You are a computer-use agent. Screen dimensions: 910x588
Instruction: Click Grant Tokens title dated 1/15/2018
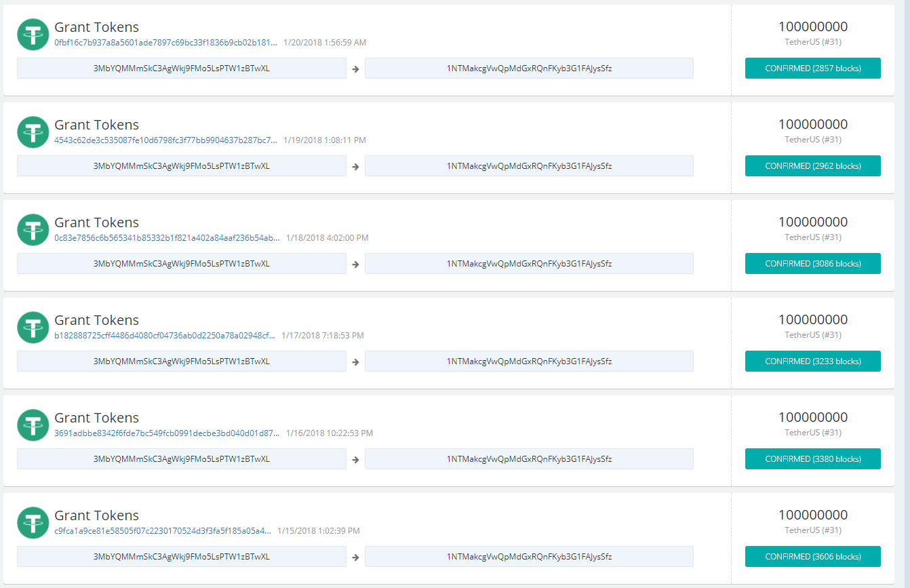(96, 515)
